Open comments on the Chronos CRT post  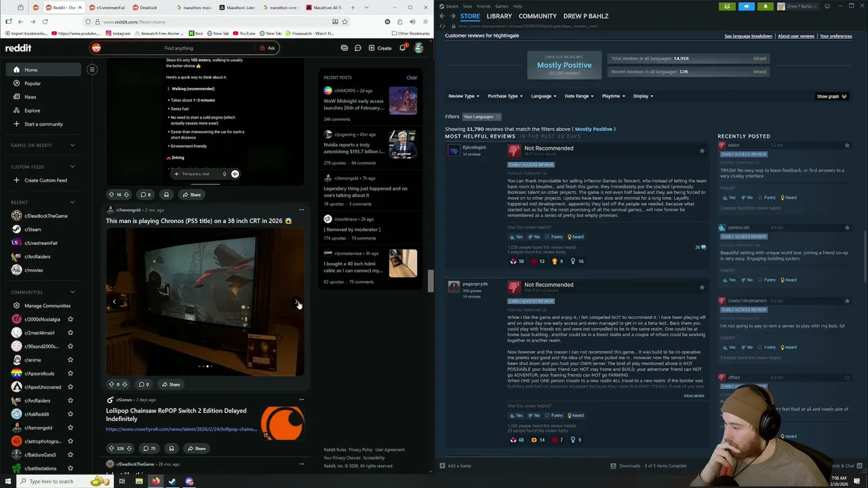[x=144, y=384]
